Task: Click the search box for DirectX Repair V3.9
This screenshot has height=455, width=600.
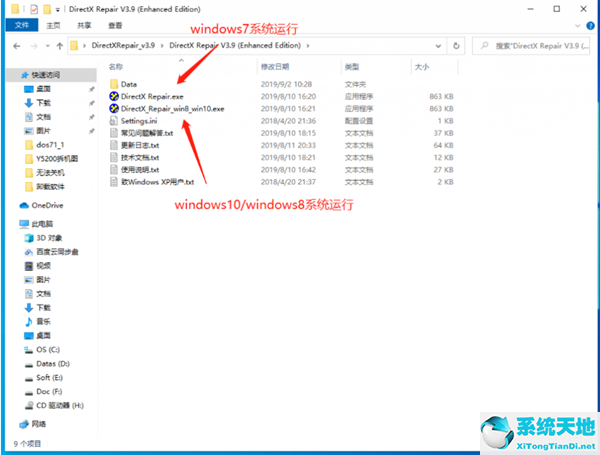Action: point(531,46)
